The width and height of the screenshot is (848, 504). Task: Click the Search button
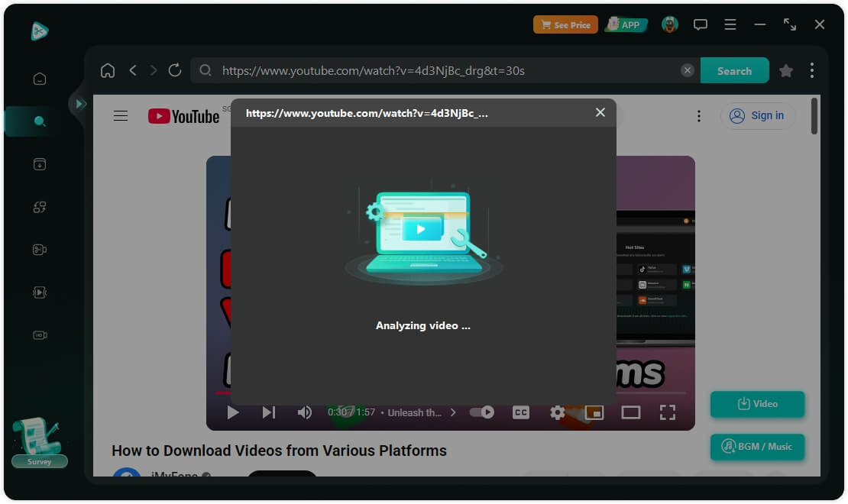pos(734,71)
